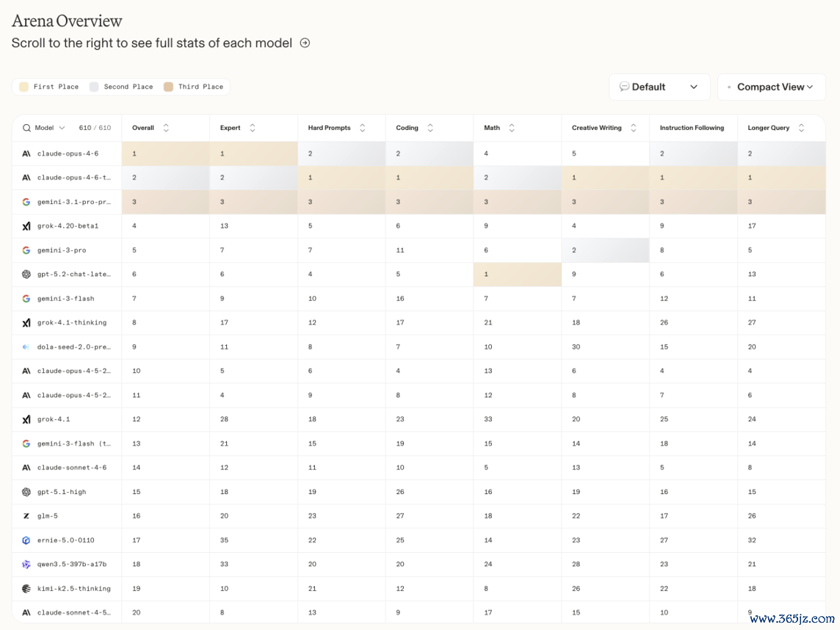This screenshot has width=840, height=630.
Task: Open the Compact View dropdown
Action: pyautogui.click(x=772, y=87)
